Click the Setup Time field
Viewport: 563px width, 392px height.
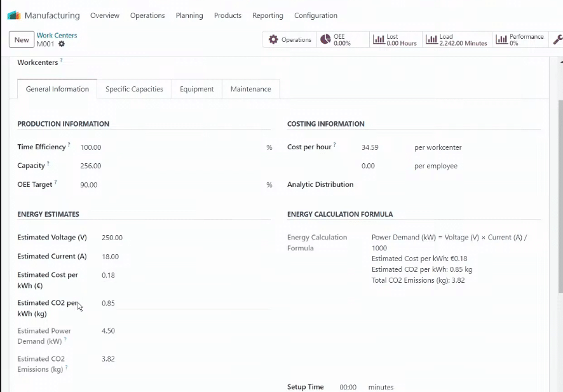[x=347, y=386]
